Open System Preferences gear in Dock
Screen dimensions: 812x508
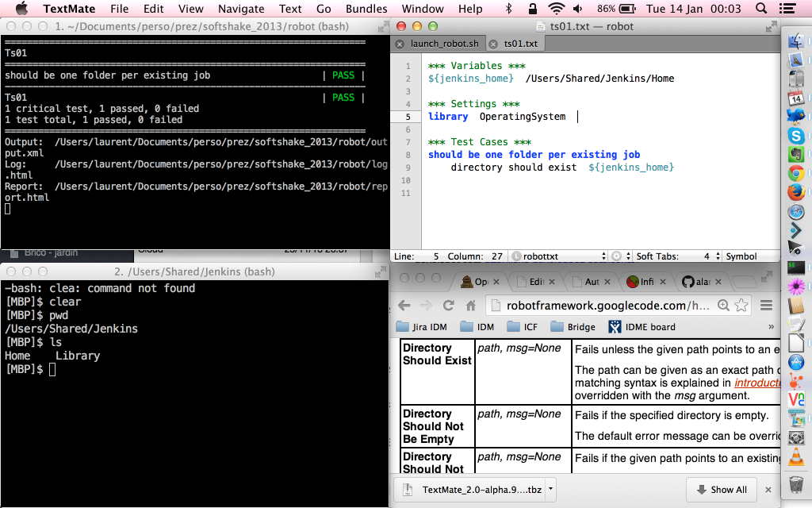[x=796, y=437]
